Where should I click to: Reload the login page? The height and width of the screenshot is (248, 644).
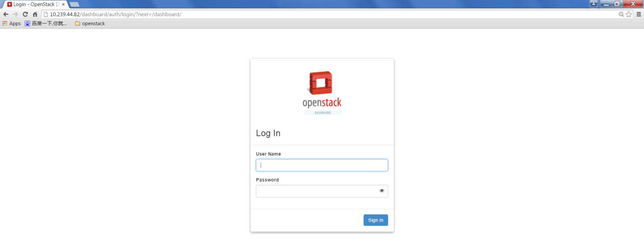click(x=25, y=14)
